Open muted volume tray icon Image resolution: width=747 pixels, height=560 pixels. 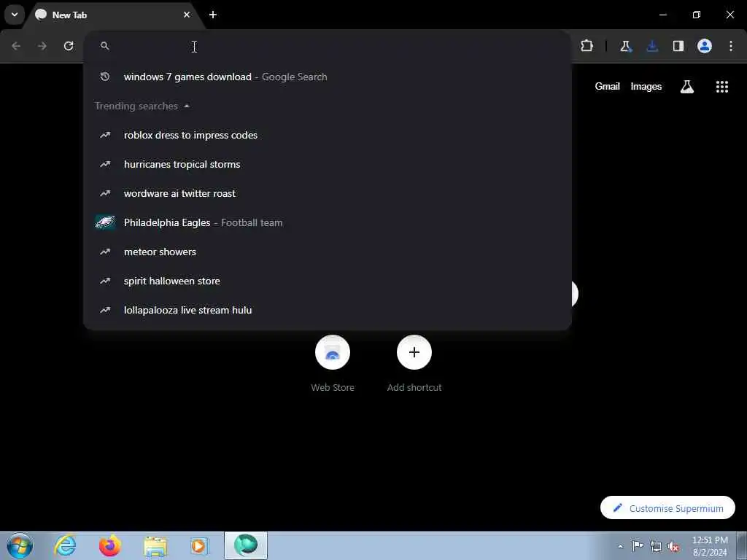[x=673, y=546]
